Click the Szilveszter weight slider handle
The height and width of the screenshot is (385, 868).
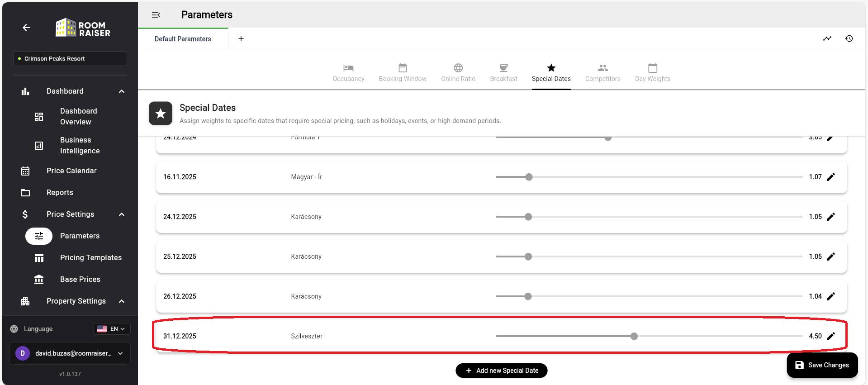tap(634, 336)
